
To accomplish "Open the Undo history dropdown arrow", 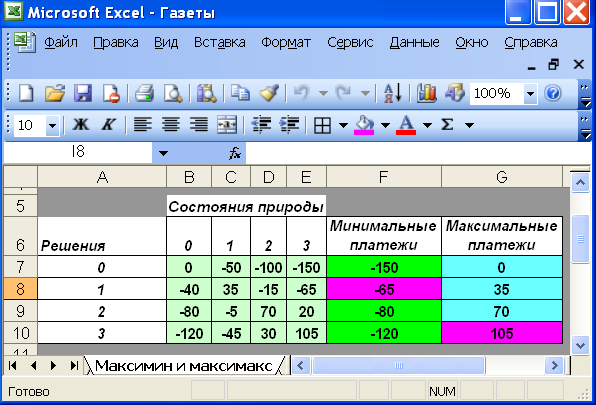I will coord(323,93).
